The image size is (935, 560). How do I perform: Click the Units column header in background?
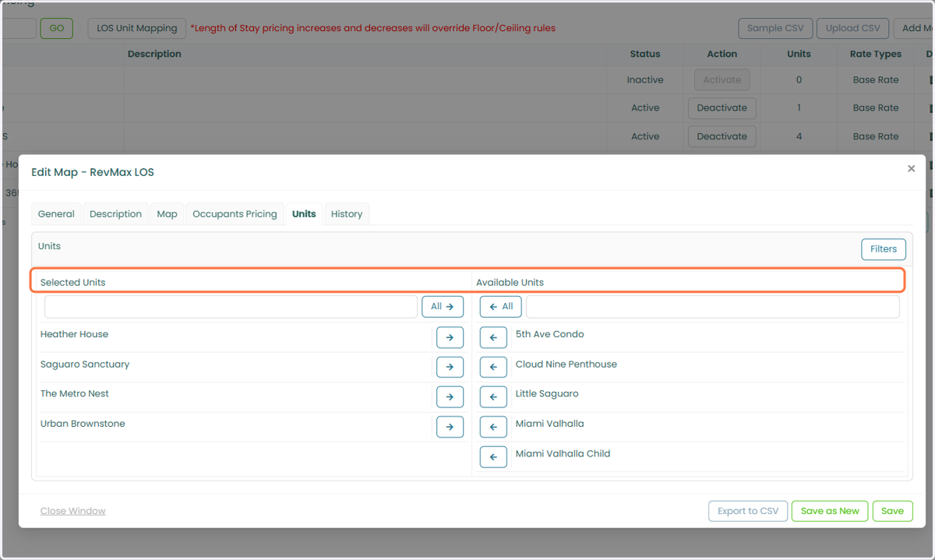tap(799, 55)
